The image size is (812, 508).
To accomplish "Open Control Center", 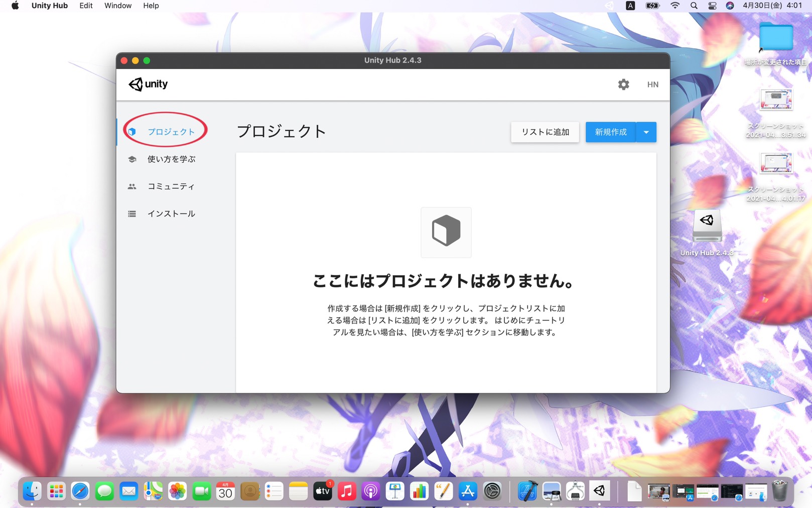I will (x=712, y=6).
